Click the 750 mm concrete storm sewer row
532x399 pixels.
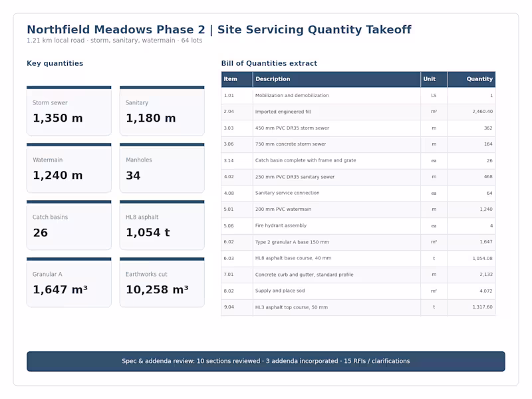(x=358, y=144)
